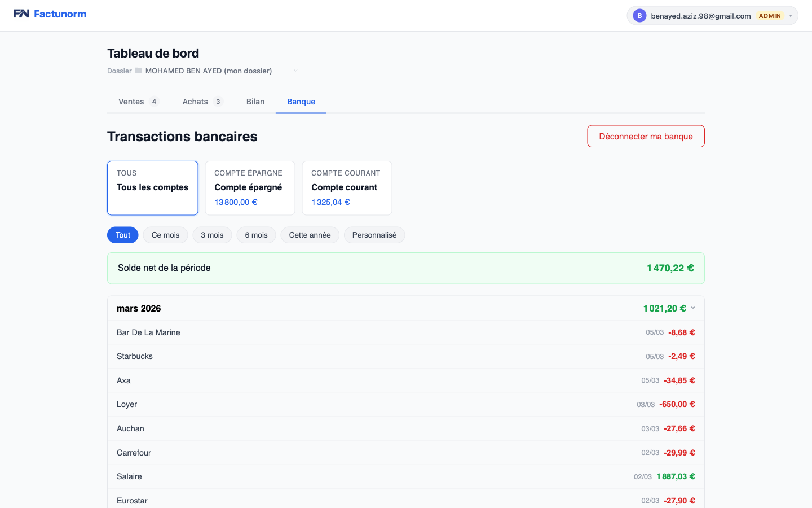This screenshot has height=508, width=812.
Task: Enable the Ce mois period filter
Action: coord(165,235)
